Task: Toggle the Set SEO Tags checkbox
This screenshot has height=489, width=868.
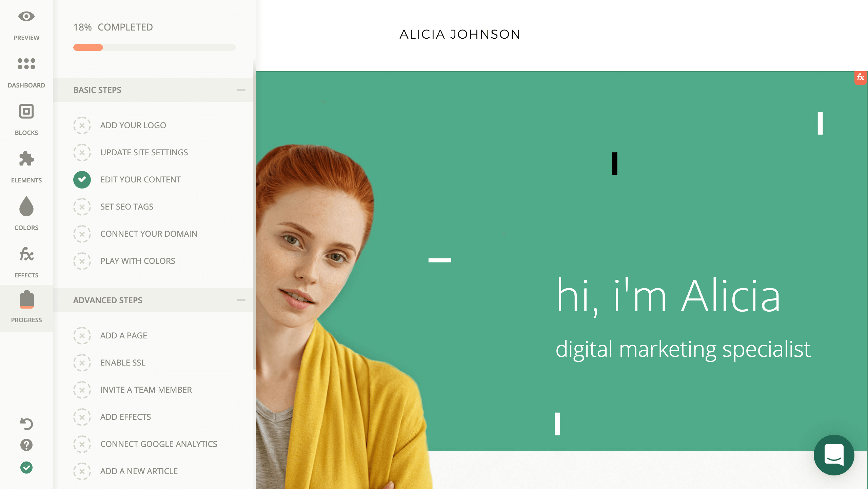Action: click(82, 206)
